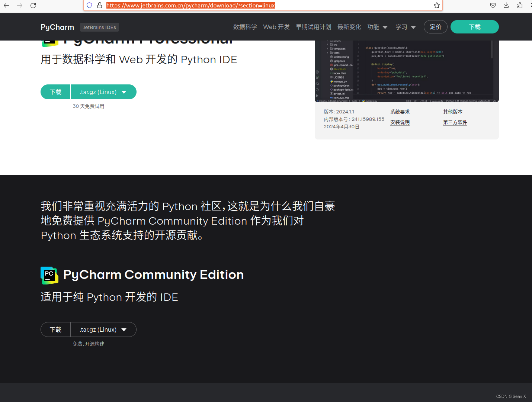Open the 数据科学 menu item

click(245, 27)
